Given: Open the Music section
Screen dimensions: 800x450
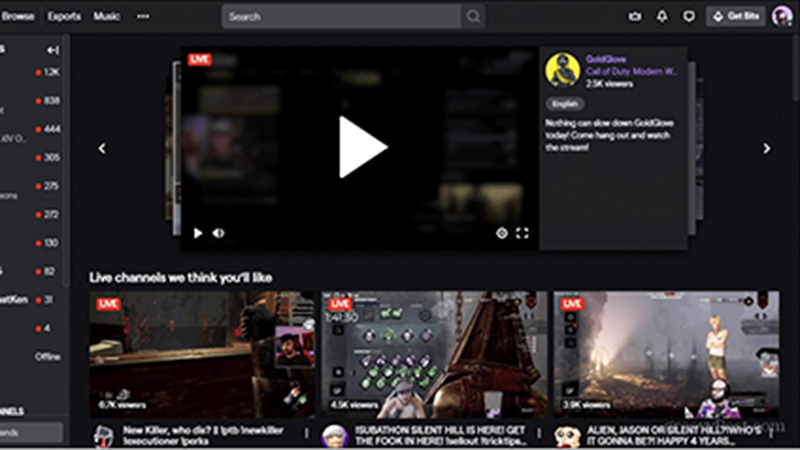Looking at the screenshot, I should (106, 16).
